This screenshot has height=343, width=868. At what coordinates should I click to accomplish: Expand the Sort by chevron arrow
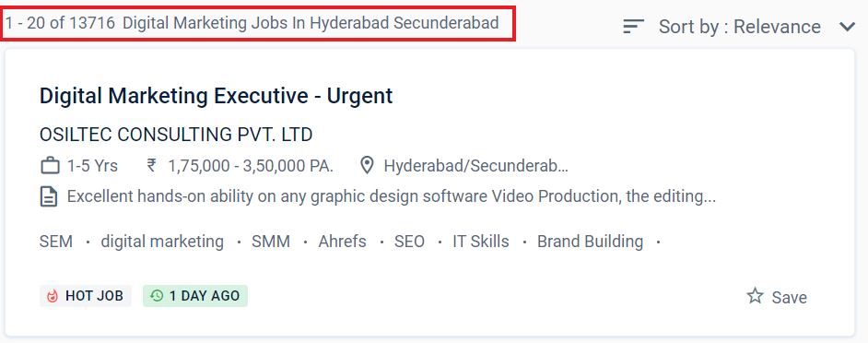(x=847, y=27)
